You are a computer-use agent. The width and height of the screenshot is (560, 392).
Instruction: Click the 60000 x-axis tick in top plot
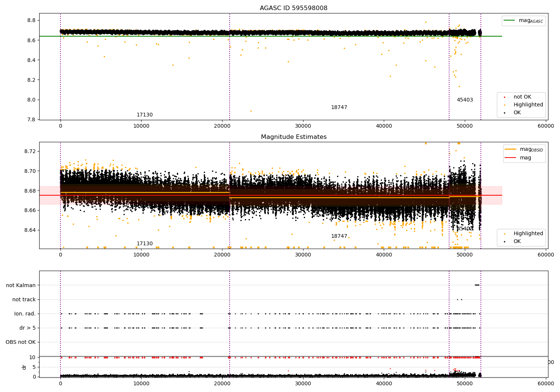coord(545,126)
